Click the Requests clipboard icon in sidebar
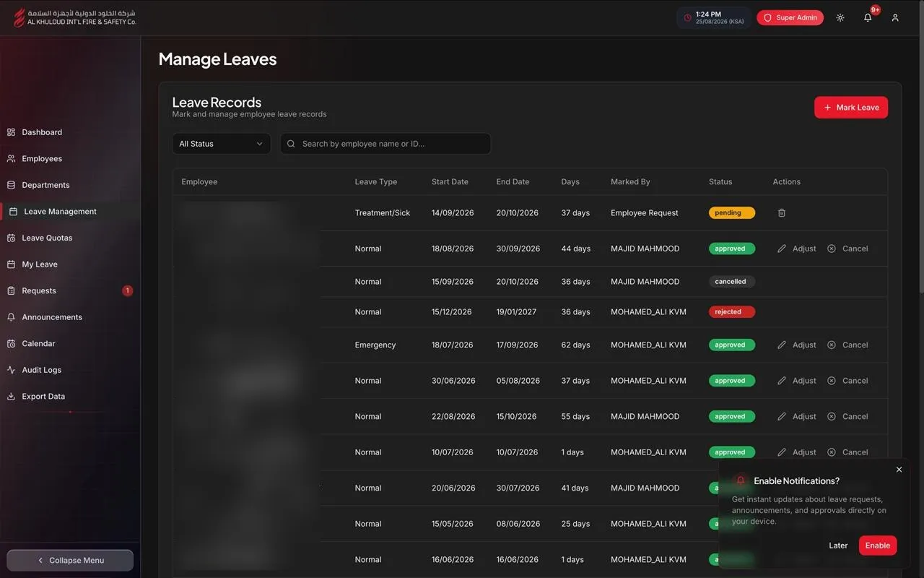924x578 pixels. coord(11,290)
